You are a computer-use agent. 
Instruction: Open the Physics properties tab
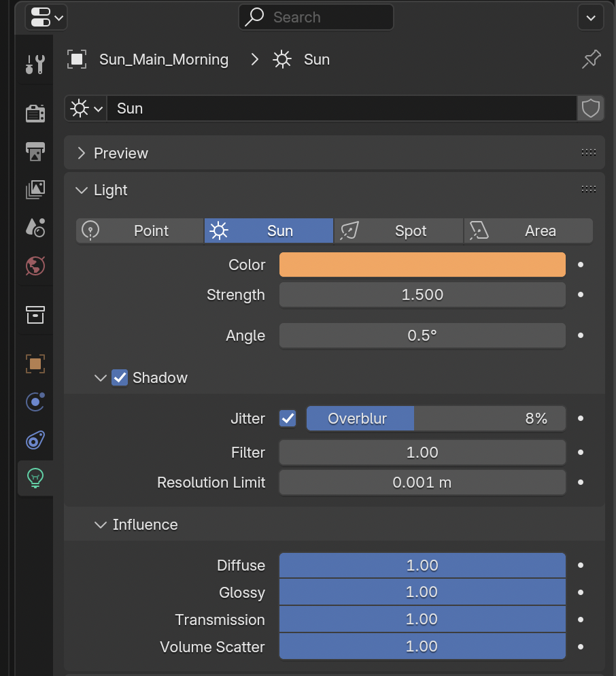35,402
